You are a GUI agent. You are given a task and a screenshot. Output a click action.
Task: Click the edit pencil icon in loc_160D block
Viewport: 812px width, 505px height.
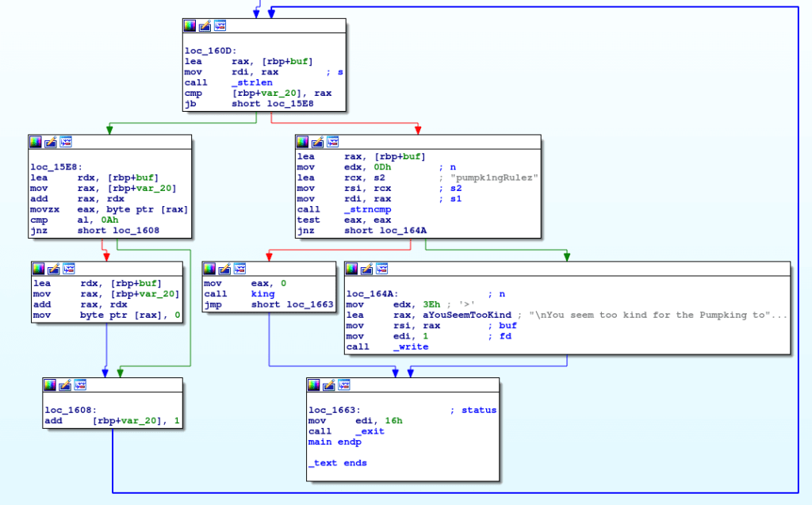tap(205, 26)
